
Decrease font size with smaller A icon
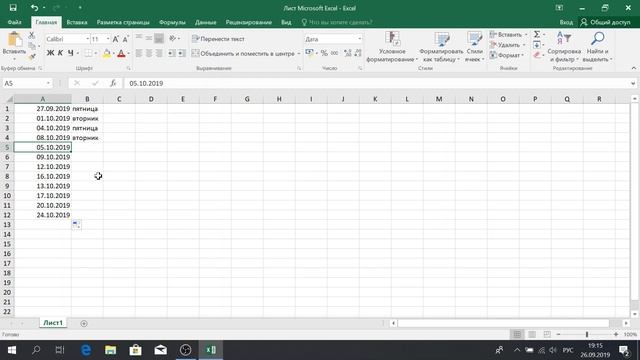tap(125, 39)
